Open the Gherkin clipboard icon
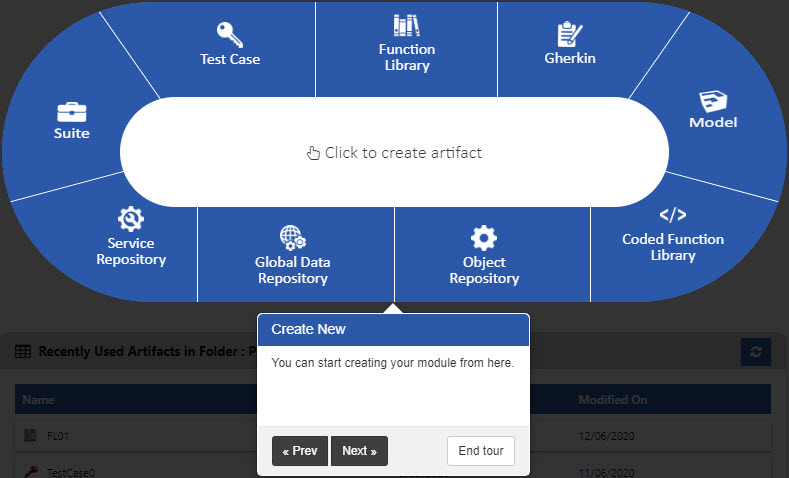This screenshot has width=789, height=478. tap(570, 34)
